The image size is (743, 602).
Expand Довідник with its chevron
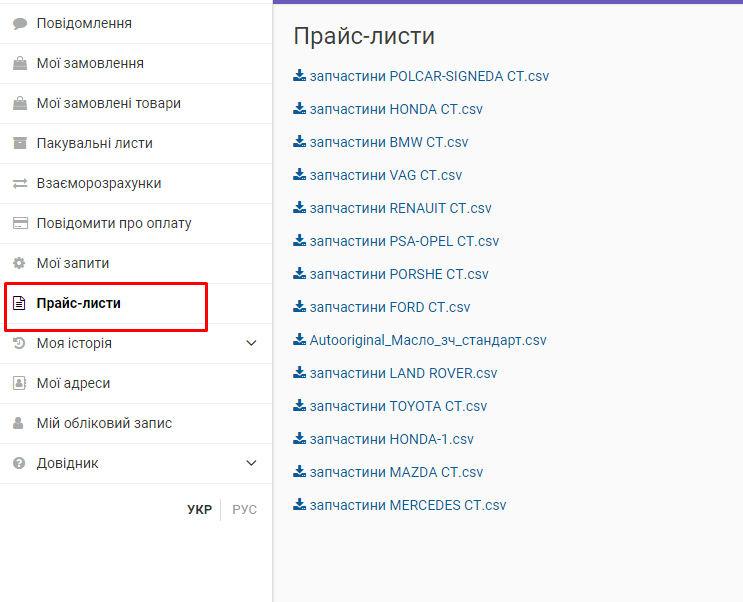252,463
